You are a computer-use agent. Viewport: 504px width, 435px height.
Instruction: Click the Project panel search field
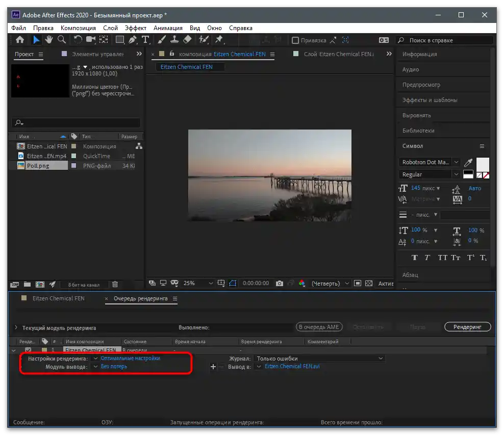76,122
